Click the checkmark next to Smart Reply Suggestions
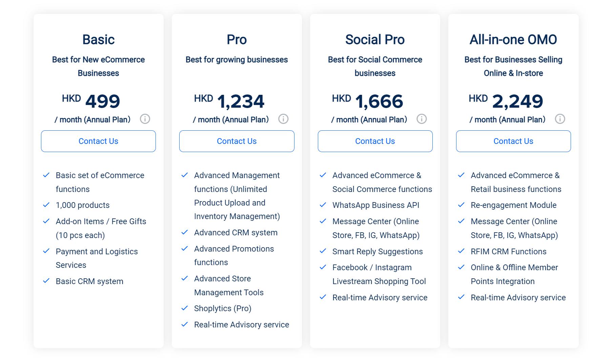The image size is (614, 364). tap(323, 251)
